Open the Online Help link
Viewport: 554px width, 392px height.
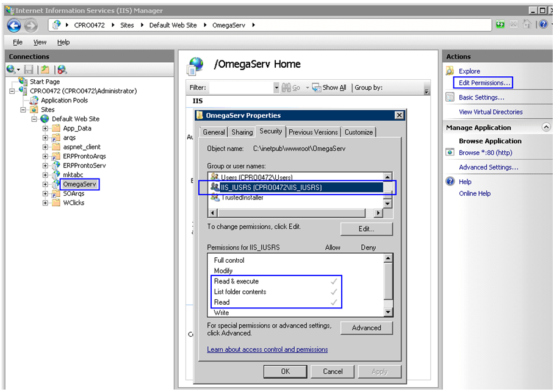coord(475,193)
